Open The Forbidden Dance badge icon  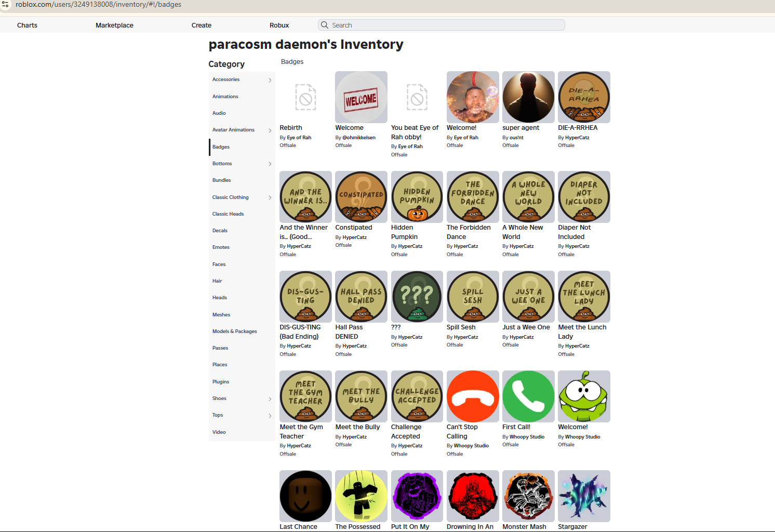click(x=473, y=197)
